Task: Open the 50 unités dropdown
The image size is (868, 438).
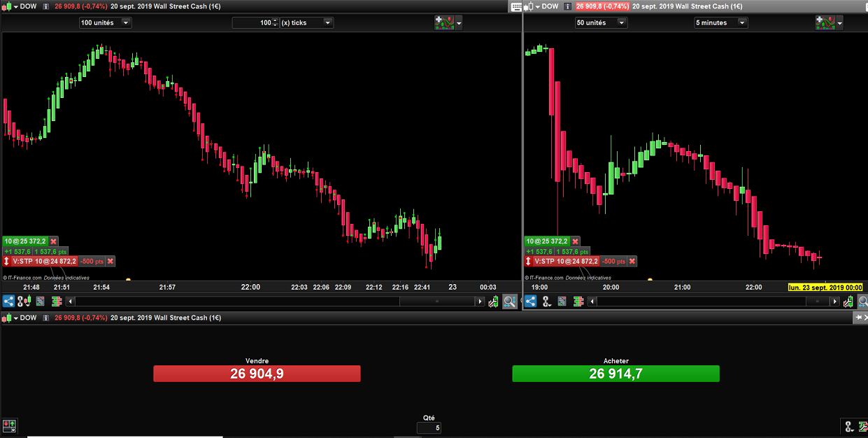Action: click(601, 22)
